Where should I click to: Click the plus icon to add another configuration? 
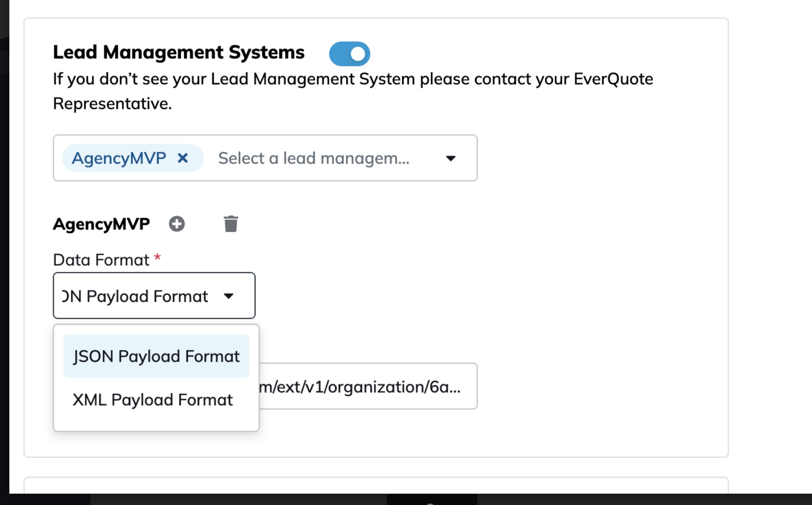[x=177, y=224]
